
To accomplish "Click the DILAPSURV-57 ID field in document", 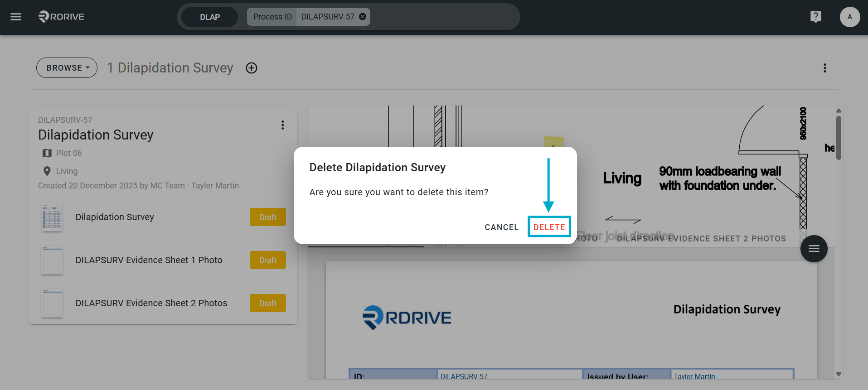I will [x=509, y=375].
